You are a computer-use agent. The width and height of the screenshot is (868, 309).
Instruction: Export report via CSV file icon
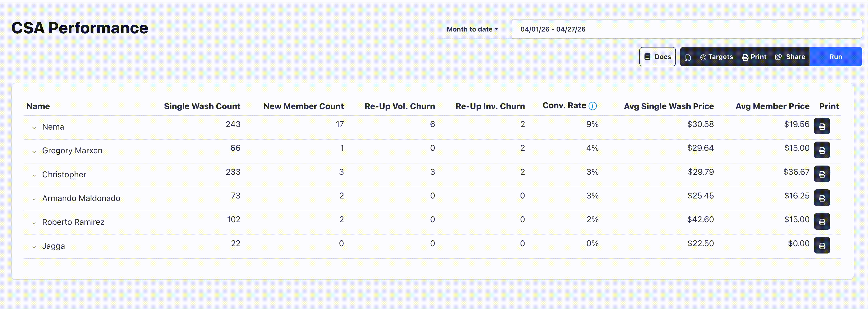688,57
